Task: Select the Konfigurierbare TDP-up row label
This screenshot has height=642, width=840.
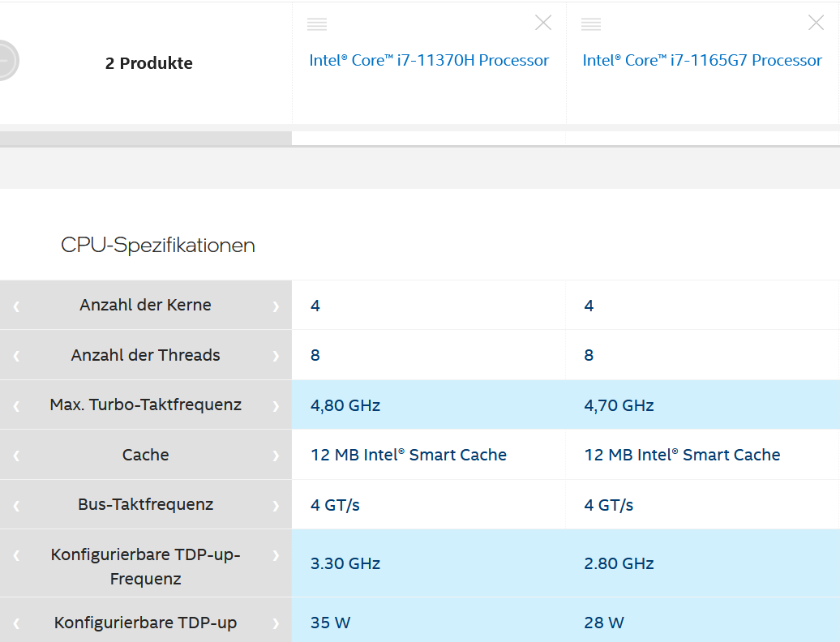Action: (x=146, y=623)
